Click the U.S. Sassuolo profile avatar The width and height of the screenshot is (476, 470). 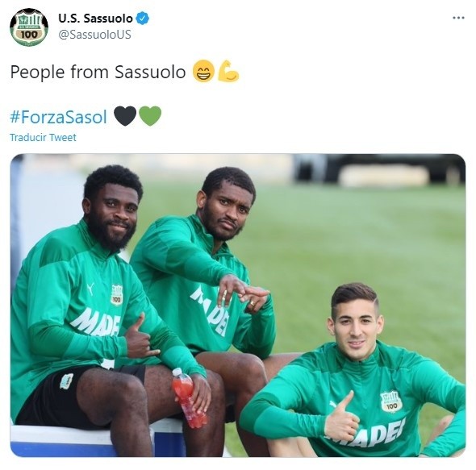29,27
